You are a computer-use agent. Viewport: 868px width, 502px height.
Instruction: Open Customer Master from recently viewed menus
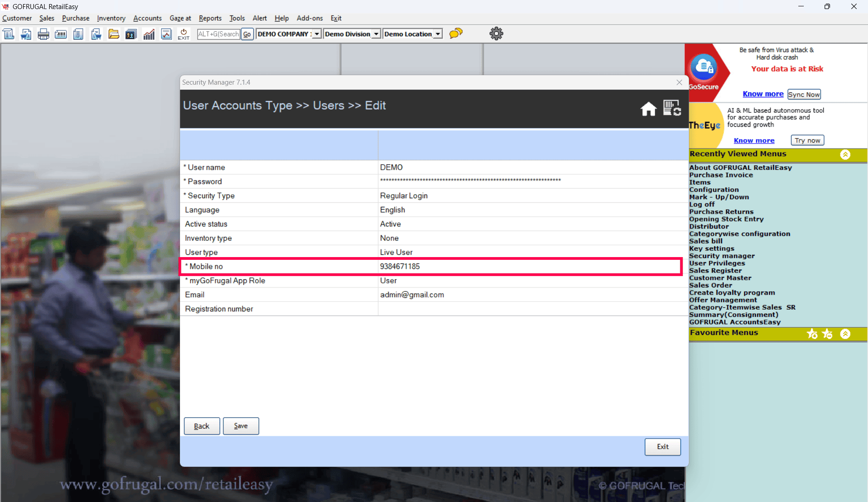pos(720,278)
